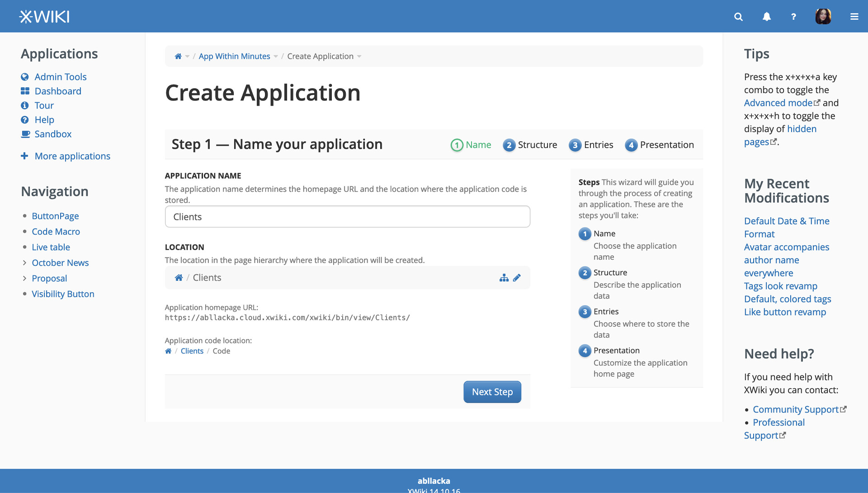The width and height of the screenshot is (868, 493).
Task: Click the Next Step button
Action: point(492,392)
